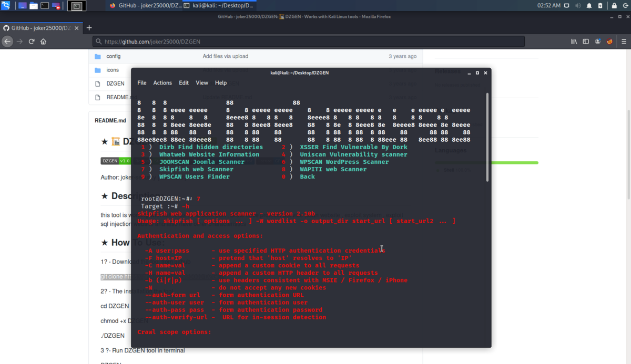Screen dimensions: 631x364
Task: Click 'XSSER Find Vulnerable By Dork' text
Action: point(353,147)
